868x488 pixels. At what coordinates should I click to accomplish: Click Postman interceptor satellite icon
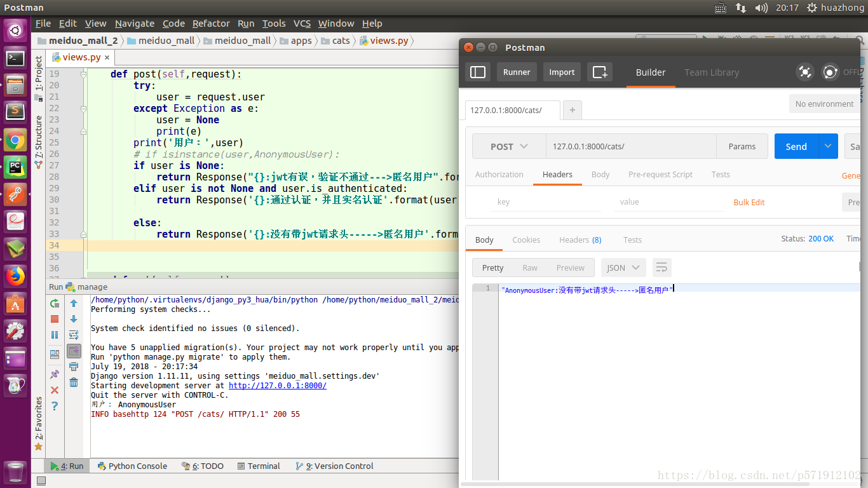(805, 72)
